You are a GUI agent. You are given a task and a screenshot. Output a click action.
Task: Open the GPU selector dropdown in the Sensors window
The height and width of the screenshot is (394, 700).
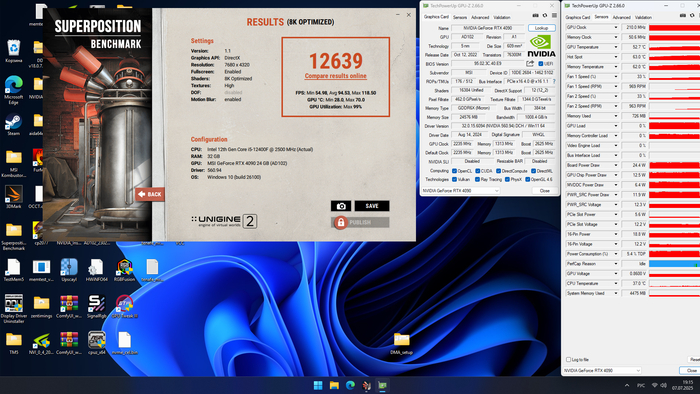pyautogui.click(x=602, y=370)
